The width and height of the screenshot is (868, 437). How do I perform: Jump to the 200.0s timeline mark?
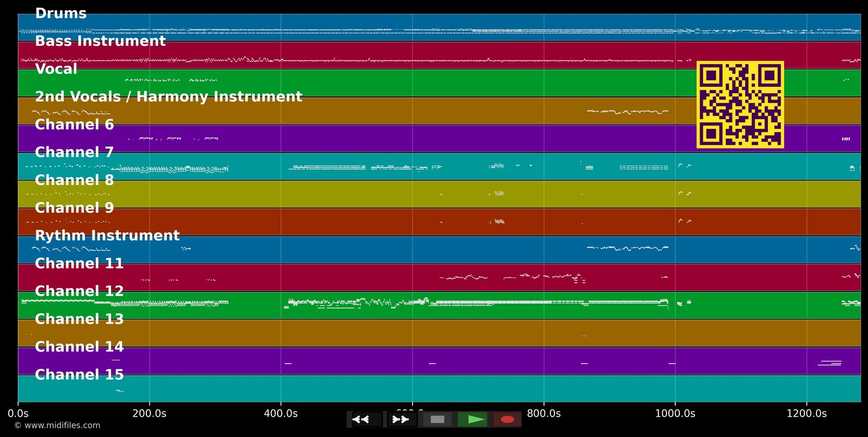[x=149, y=413]
